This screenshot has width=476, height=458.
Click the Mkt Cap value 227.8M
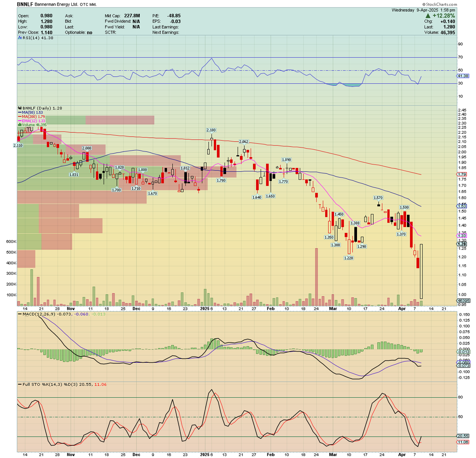coord(132,16)
